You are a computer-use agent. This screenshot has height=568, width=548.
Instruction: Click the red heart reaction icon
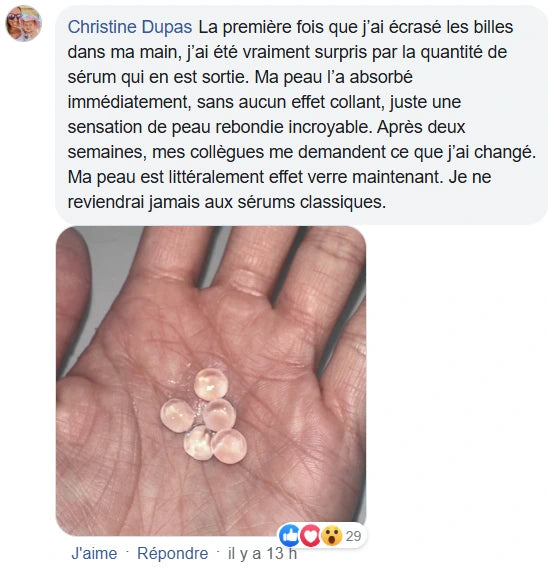310,536
